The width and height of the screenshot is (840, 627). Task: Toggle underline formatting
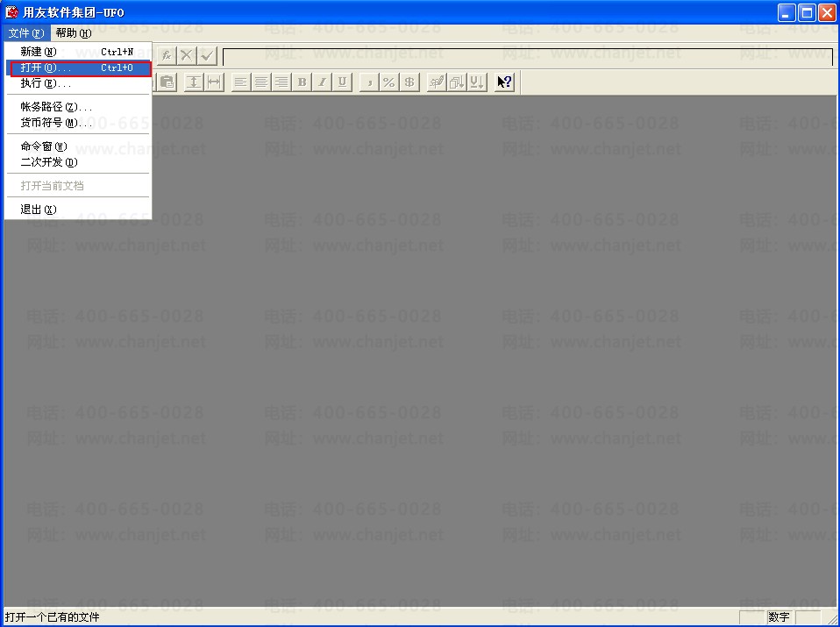click(x=342, y=82)
